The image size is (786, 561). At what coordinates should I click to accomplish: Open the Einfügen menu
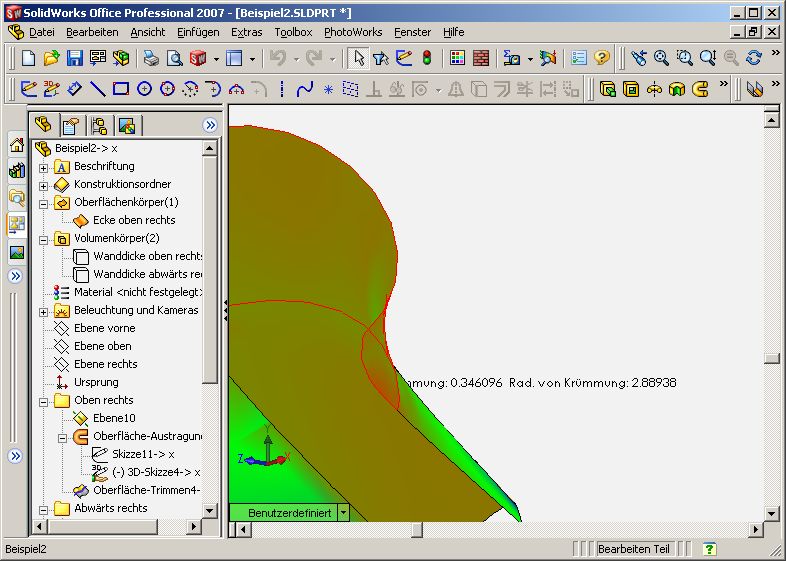pos(198,32)
